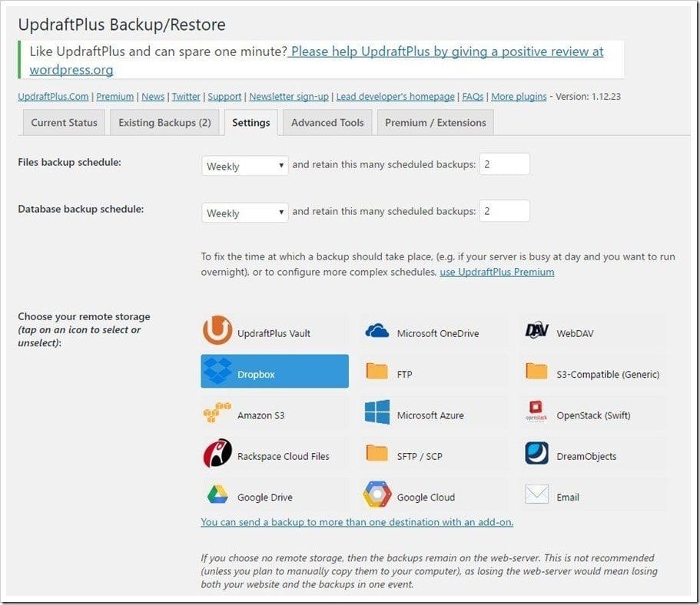The image size is (700, 605).
Task: Switch to the Existing Backups tab
Action: (x=164, y=122)
